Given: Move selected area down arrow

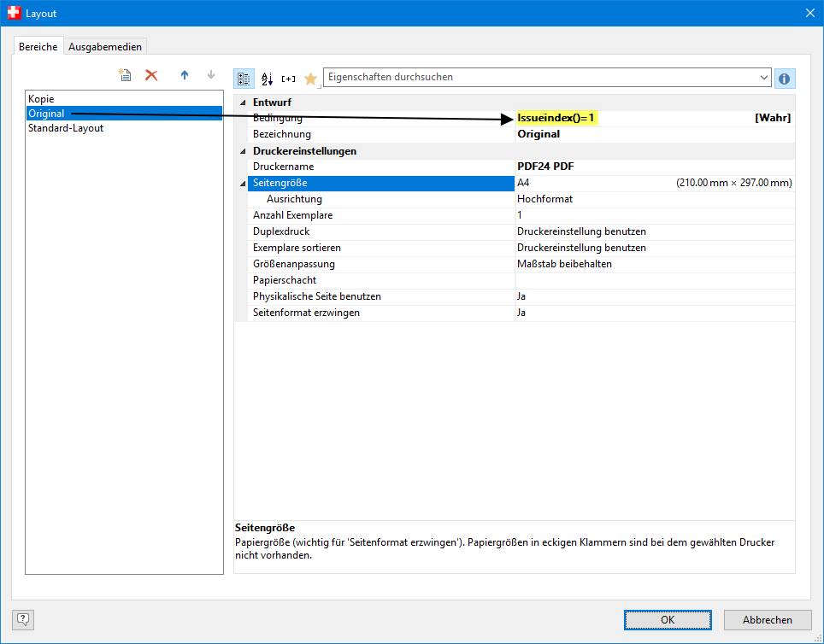Looking at the screenshot, I should [x=211, y=75].
